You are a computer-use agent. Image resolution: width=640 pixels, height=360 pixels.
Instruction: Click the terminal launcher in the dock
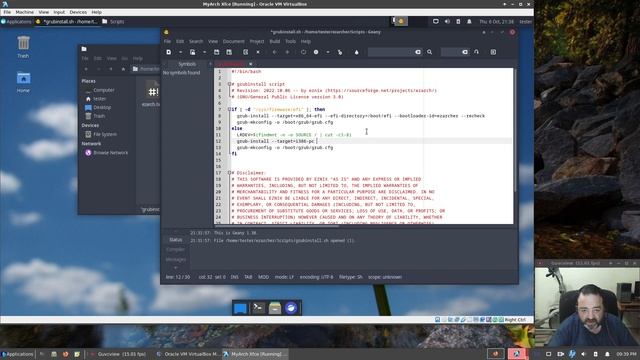coord(258,308)
